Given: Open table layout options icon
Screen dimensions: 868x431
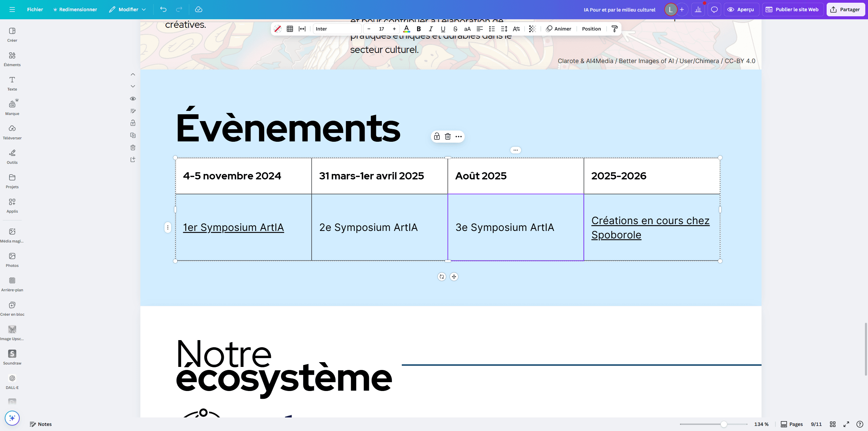Looking at the screenshot, I should (290, 29).
